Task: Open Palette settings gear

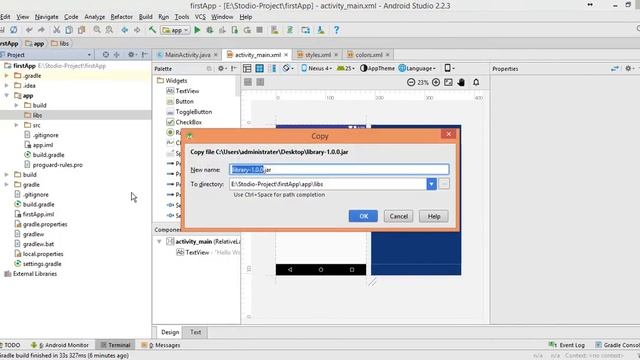Action: coord(221,69)
